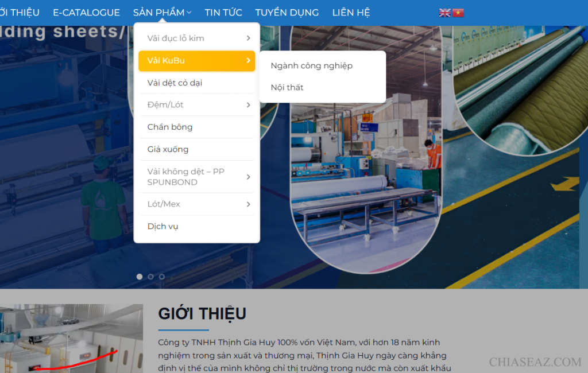Activate the first slider navigation dot
The height and width of the screenshot is (373, 588).
click(139, 277)
